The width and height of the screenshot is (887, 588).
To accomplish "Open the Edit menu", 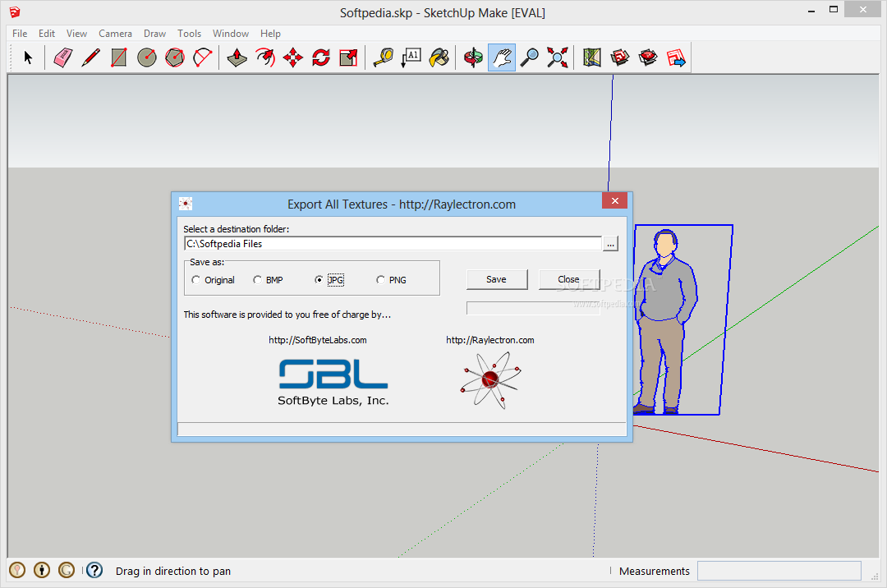I will point(46,34).
